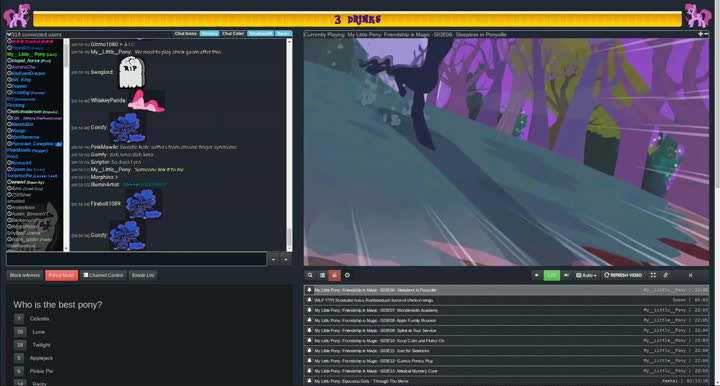The height and width of the screenshot is (386, 720).
Task: Open the playlist list view icon
Action: click(x=322, y=275)
